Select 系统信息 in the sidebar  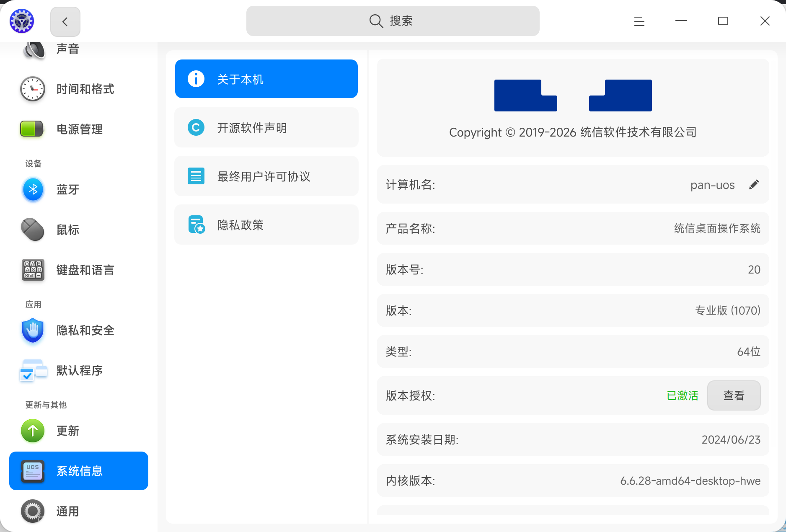click(x=79, y=471)
